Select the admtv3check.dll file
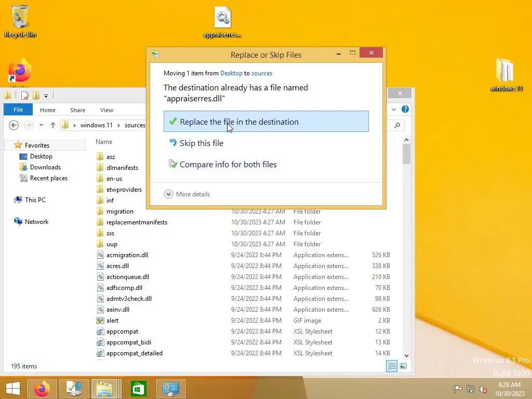 point(129,299)
